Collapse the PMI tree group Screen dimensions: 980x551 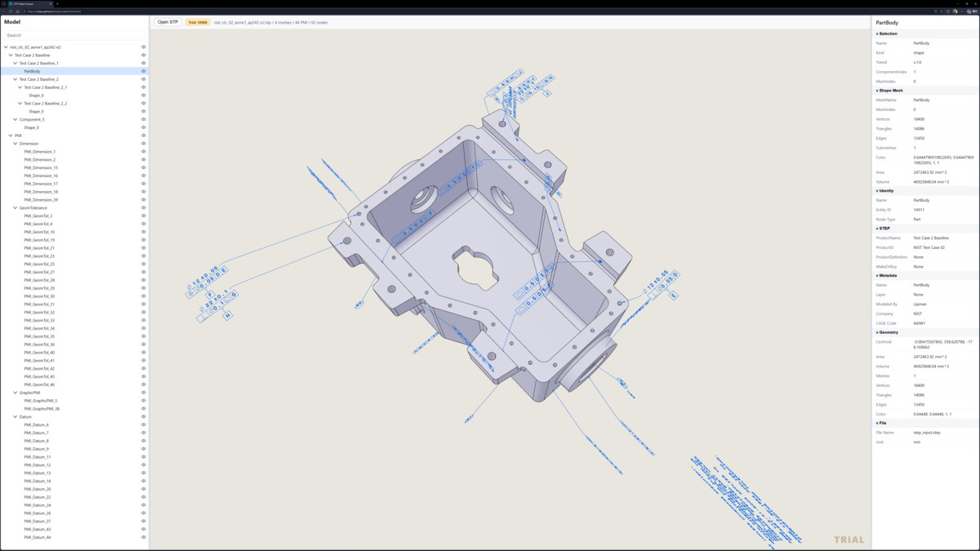(11, 136)
